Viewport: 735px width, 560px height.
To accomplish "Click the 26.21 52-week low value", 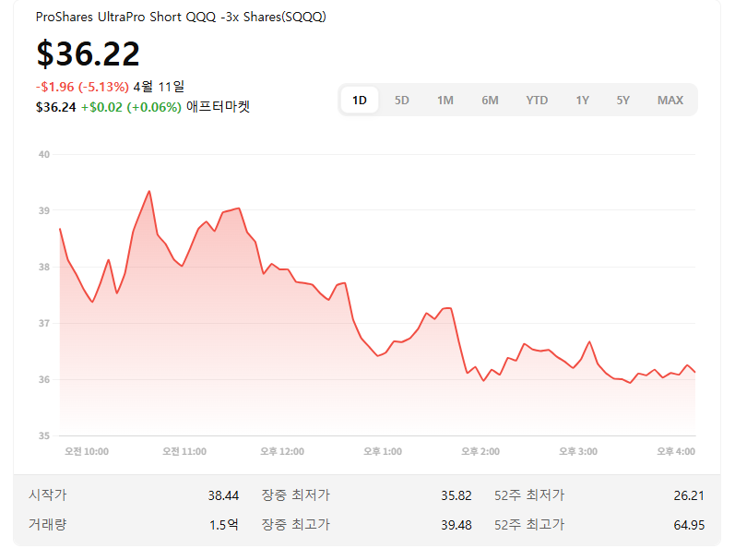I will [689, 495].
